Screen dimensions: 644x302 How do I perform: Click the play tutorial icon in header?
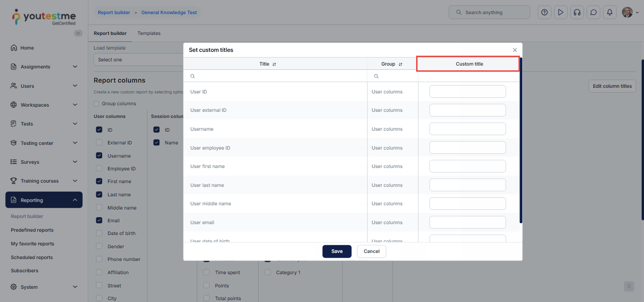click(560, 13)
